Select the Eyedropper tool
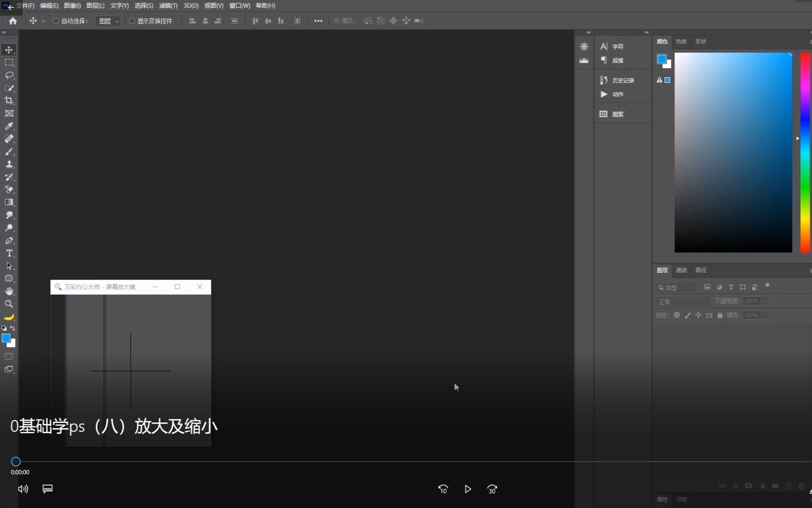Screen dimensions: 812x508 click(x=9, y=126)
